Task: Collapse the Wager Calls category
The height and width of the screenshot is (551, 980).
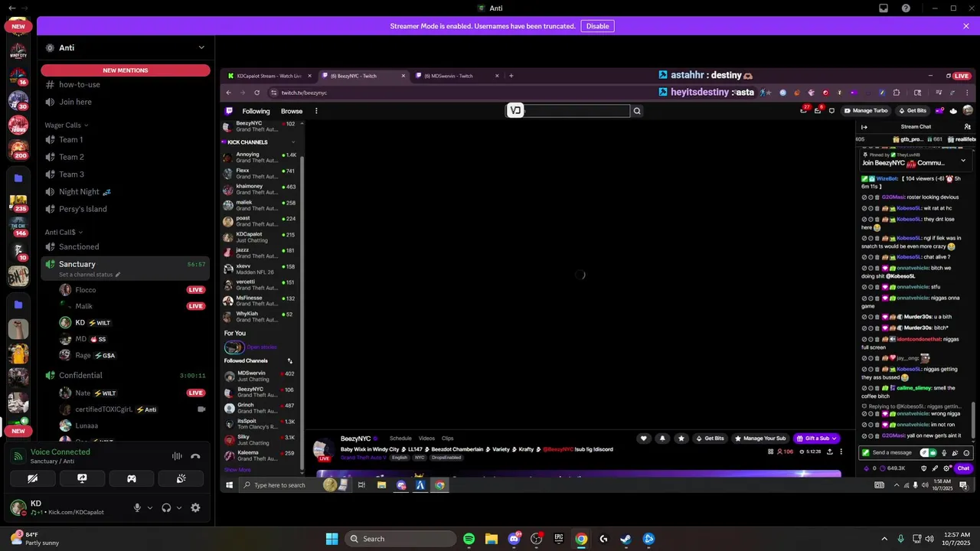Action: 66,125
